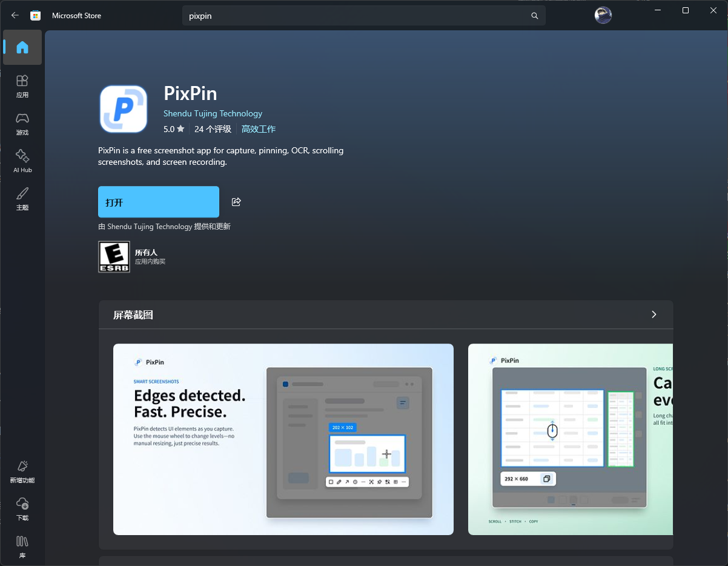Click 打开 to open PixPin
Screen dimensions: 728x566
pyautogui.click(x=159, y=202)
